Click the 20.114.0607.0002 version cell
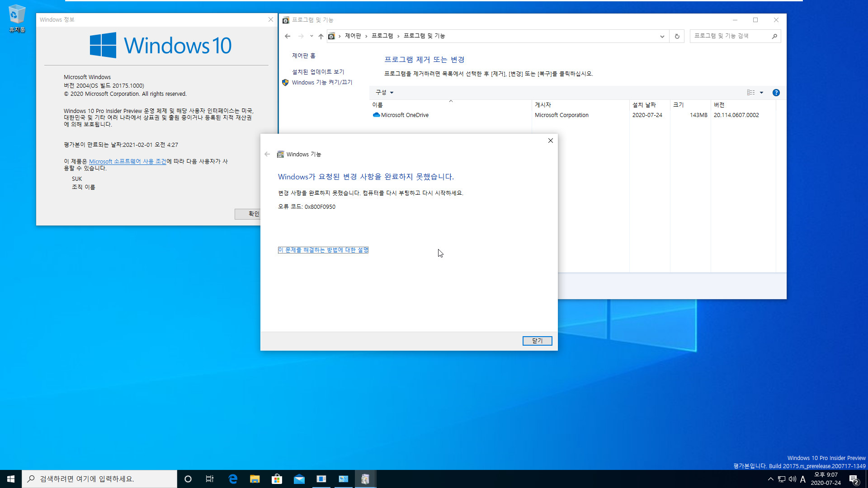 pyautogui.click(x=736, y=115)
